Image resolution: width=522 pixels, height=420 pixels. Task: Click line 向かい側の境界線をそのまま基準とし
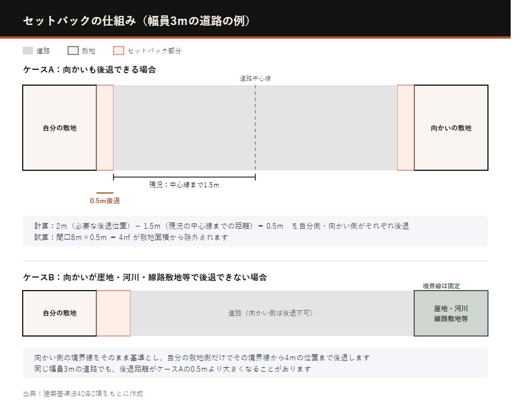point(202,358)
